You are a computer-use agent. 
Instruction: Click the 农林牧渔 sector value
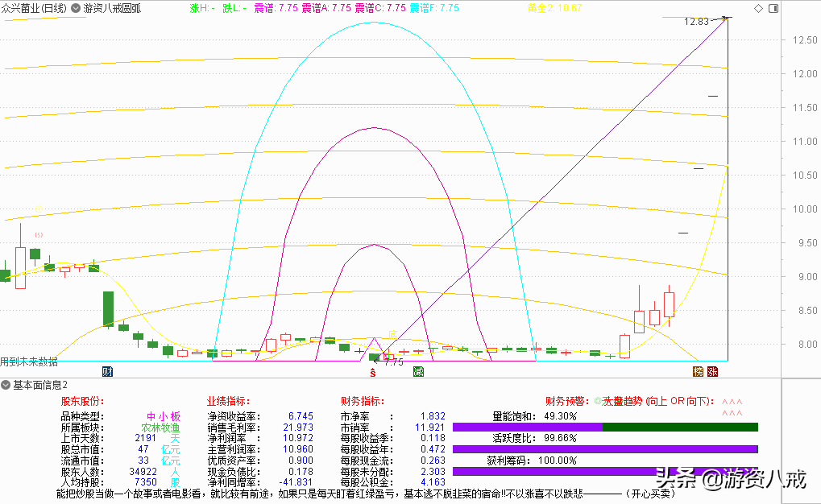pyautogui.click(x=160, y=428)
